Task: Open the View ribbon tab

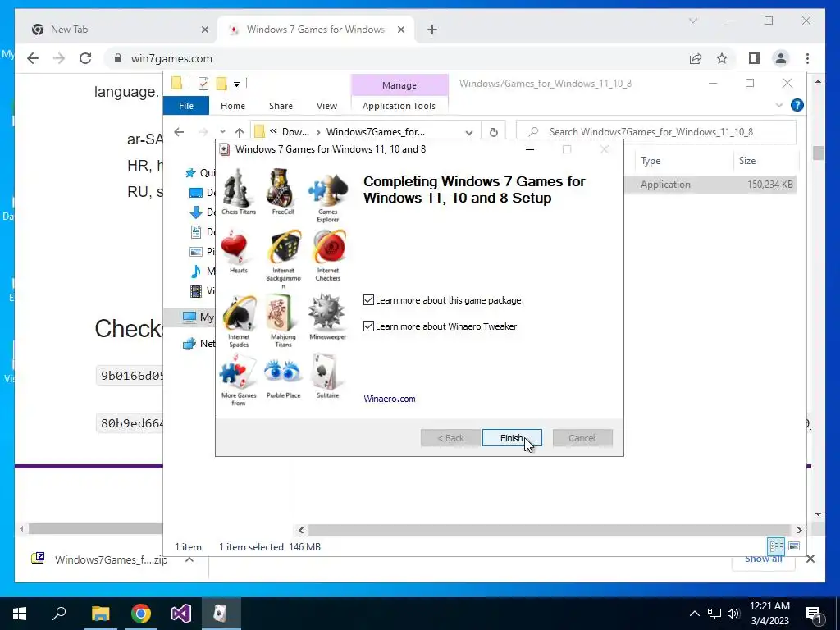Action: [x=326, y=106]
